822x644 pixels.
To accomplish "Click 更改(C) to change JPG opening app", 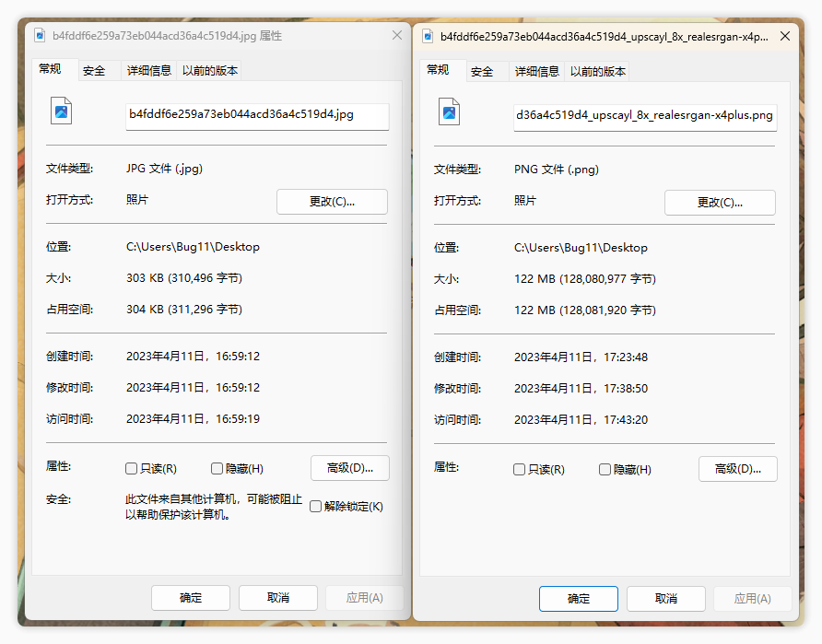I will coord(332,202).
